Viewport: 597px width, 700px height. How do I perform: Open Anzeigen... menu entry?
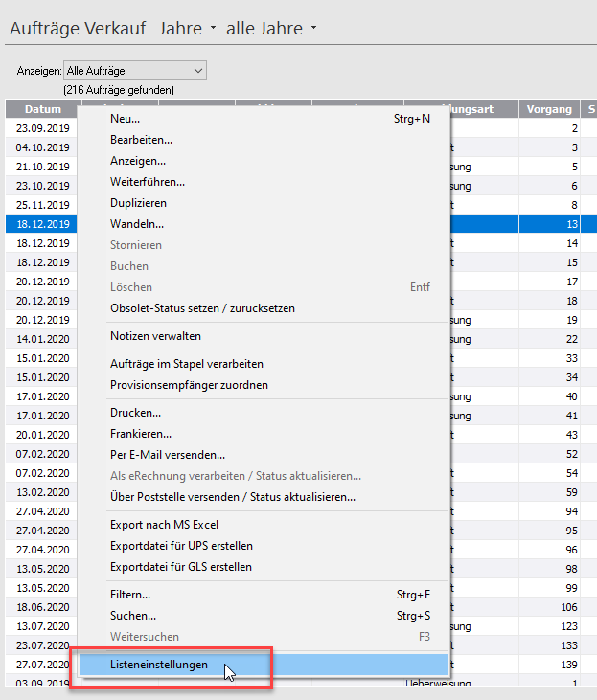[137, 161]
